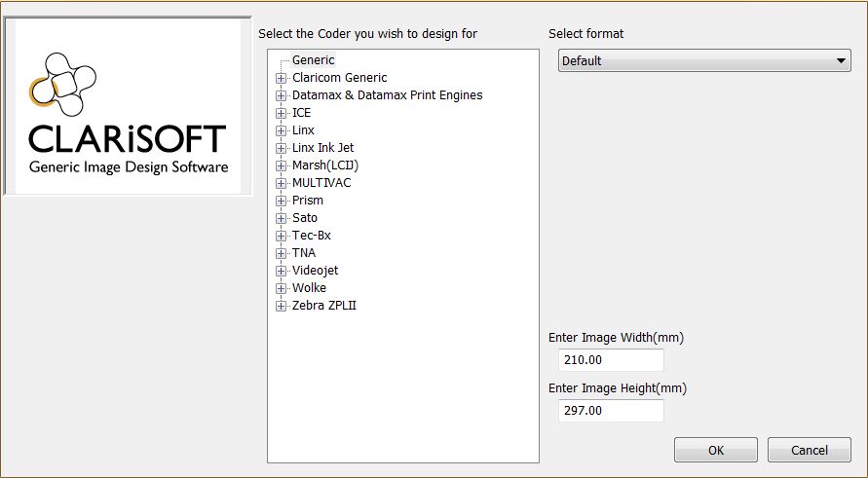Expand the Videojet tree node
Viewport: 868px width, 478px height.
[x=282, y=271]
